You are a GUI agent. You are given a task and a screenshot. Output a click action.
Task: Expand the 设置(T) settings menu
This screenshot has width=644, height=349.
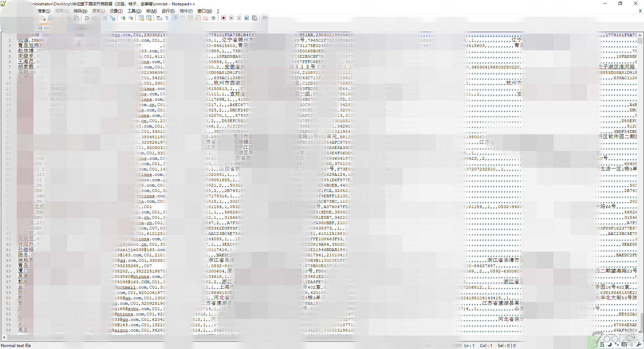coord(116,11)
